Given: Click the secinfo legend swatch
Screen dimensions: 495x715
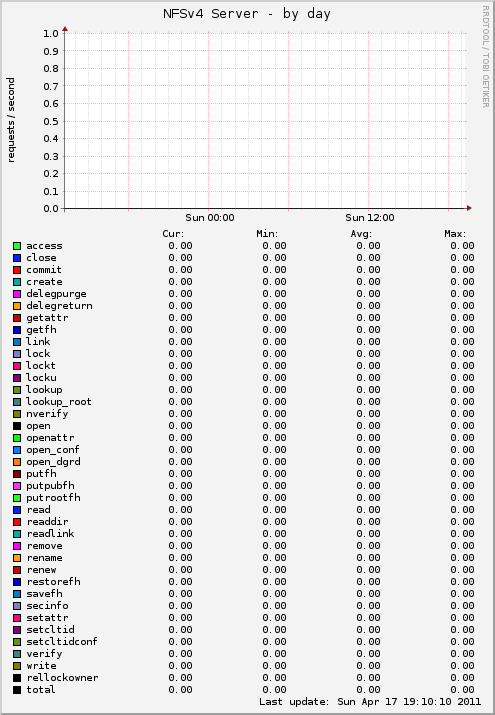Looking at the screenshot, I should pos(17,606).
